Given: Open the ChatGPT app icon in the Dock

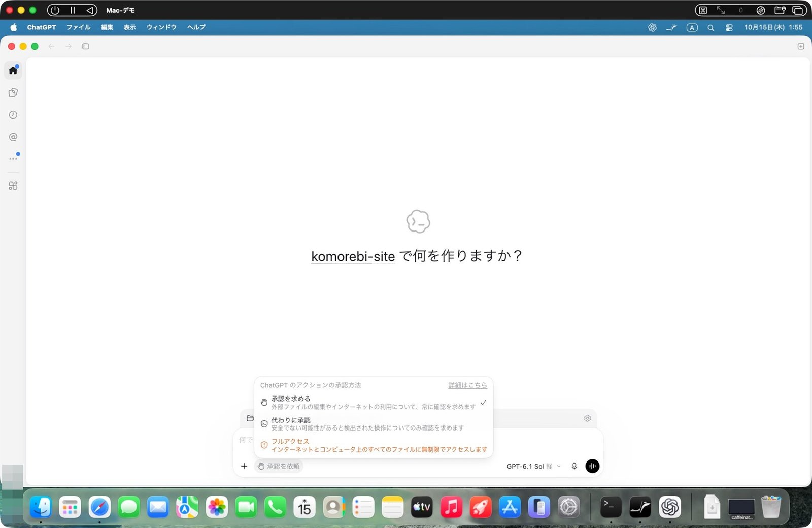Looking at the screenshot, I should coord(670,507).
